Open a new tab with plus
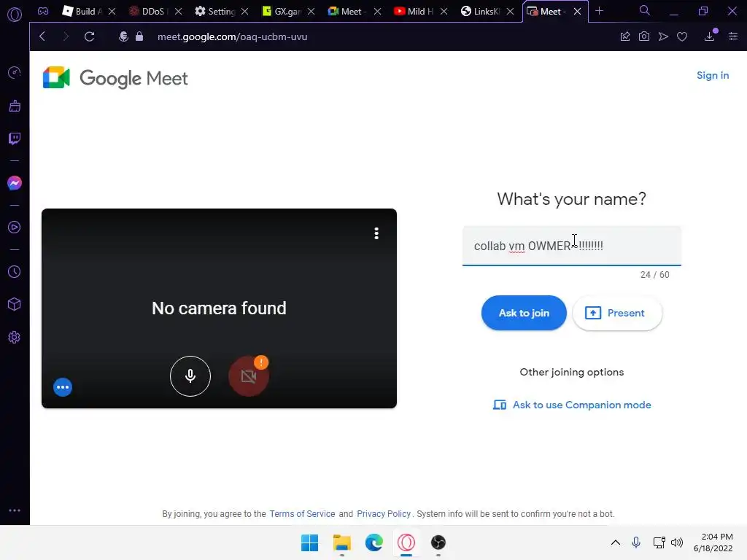 click(x=600, y=10)
